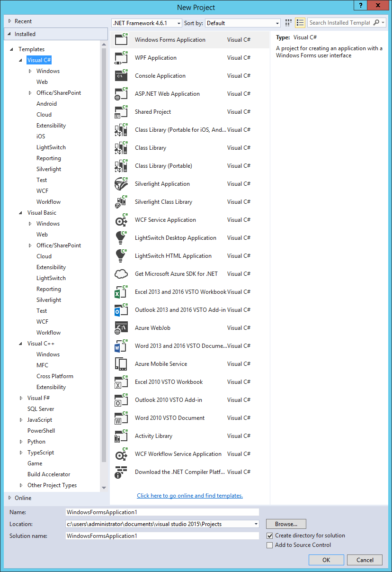Open the Location path dropdown
The width and height of the screenshot is (392, 572).
click(x=256, y=524)
